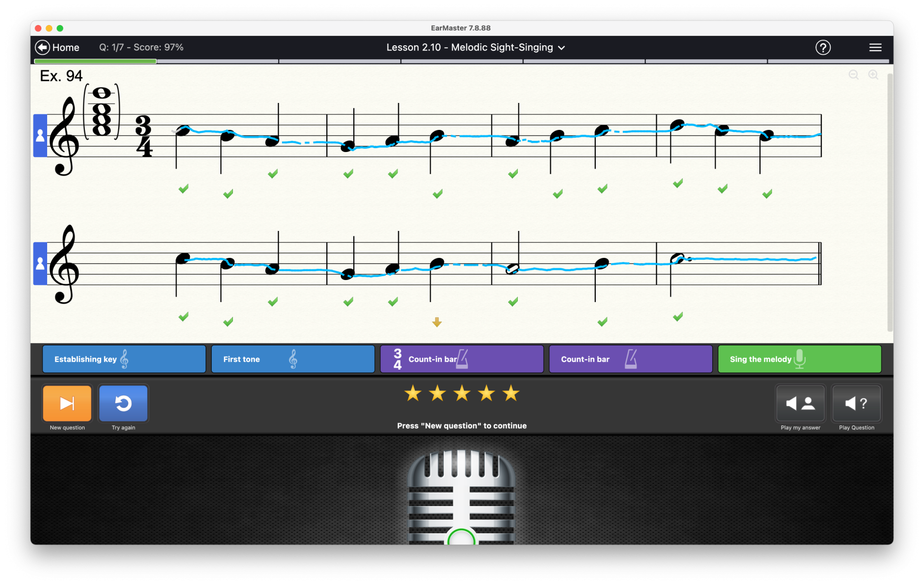Image resolution: width=924 pixels, height=585 pixels.
Task: Click the second staff voice icon
Action: click(40, 264)
